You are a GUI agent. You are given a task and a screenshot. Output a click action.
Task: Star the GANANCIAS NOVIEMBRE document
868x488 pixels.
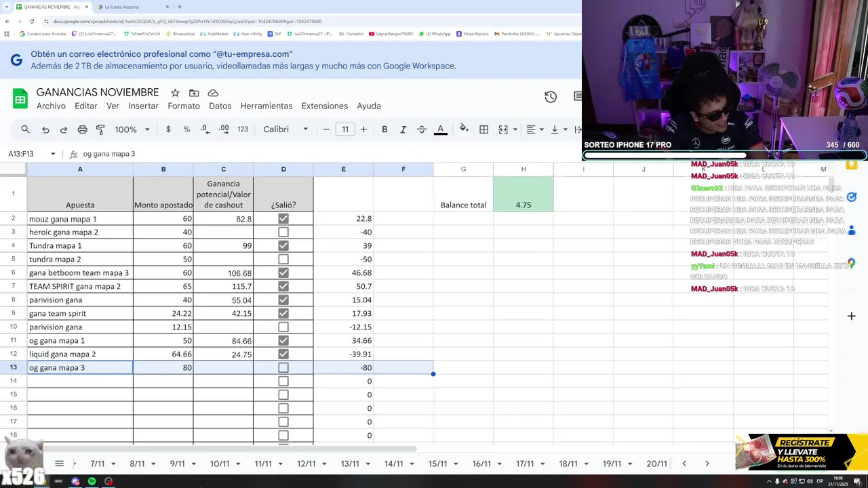coord(175,93)
